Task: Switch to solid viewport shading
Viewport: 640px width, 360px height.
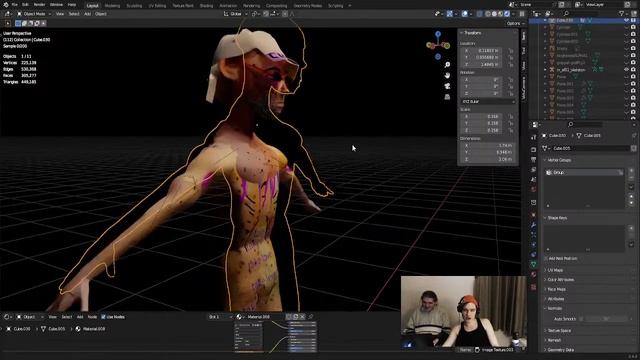Action: 494,14
